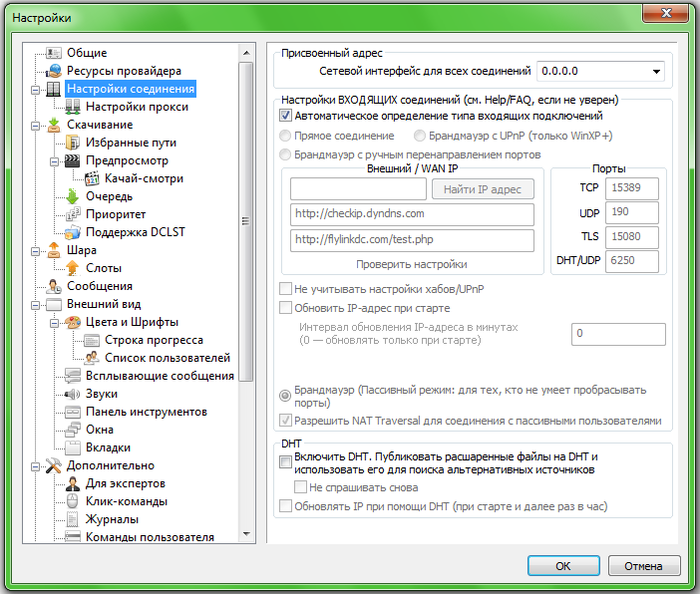Click the upload icon beside Шара
The width and height of the screenshot is (700, 594).
54,250
